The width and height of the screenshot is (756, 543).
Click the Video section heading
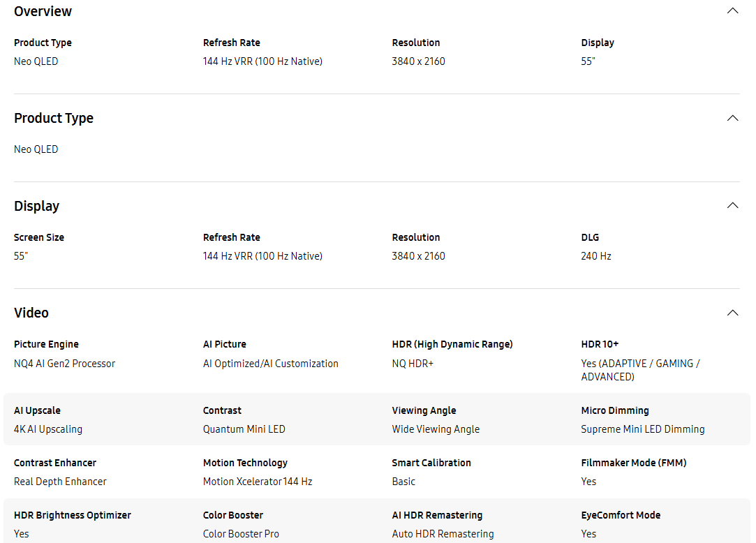[x=31, y=313]
